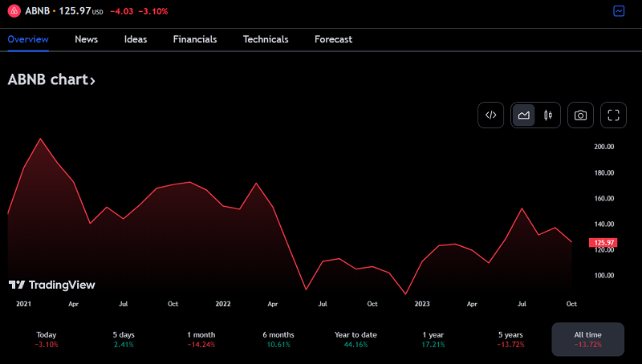Open the chart in fullscreen mode
Viewport: 642px width, 364px height.
pos(613,115)
